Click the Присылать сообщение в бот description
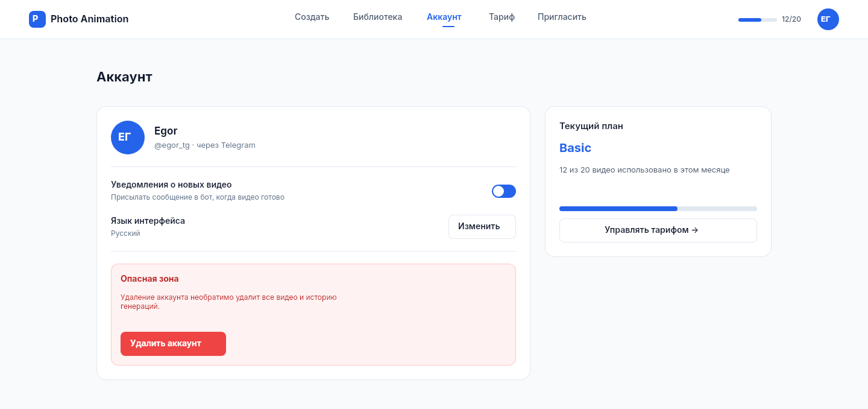The image size is (868, 409). pyautogui.click(x=198, y=197)
